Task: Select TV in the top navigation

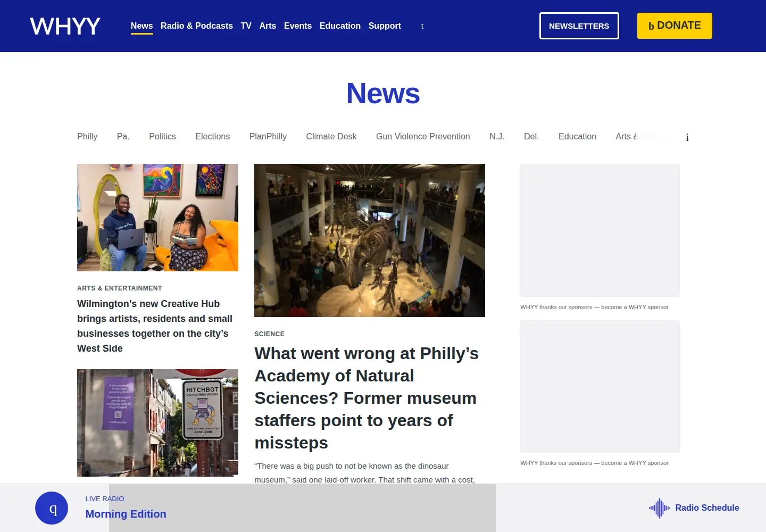Action: [x=246, y=26]
